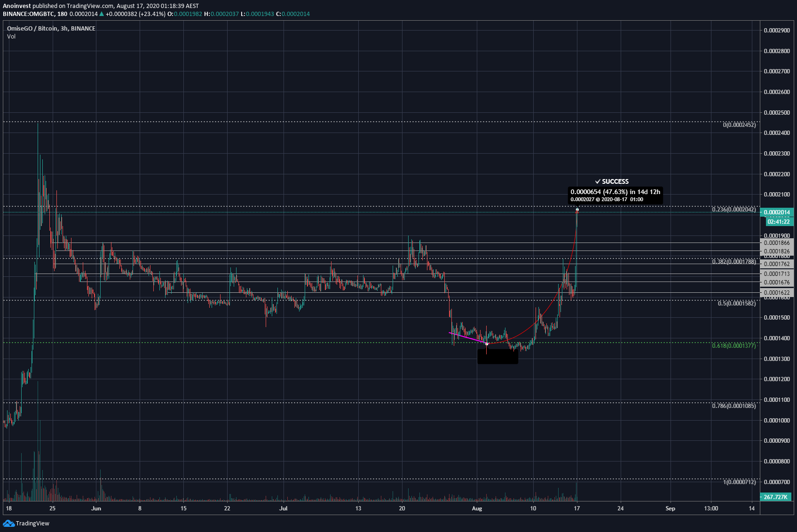Select the 47.63% in 14d 12h forecast tooltip
The height and width of the screenshot is (532, 797).
pos(615,195)
